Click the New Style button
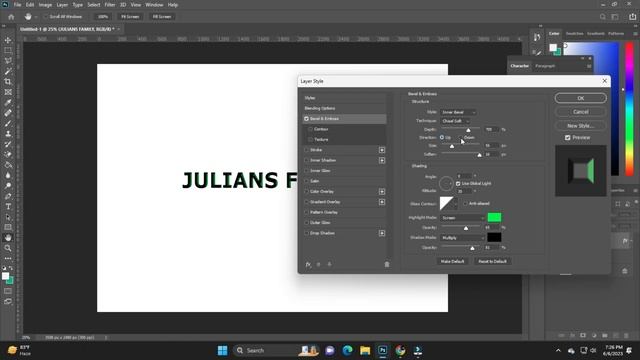The width and height of the screenshot is (640, 360). pyautogui.click(x=580, y=126)
